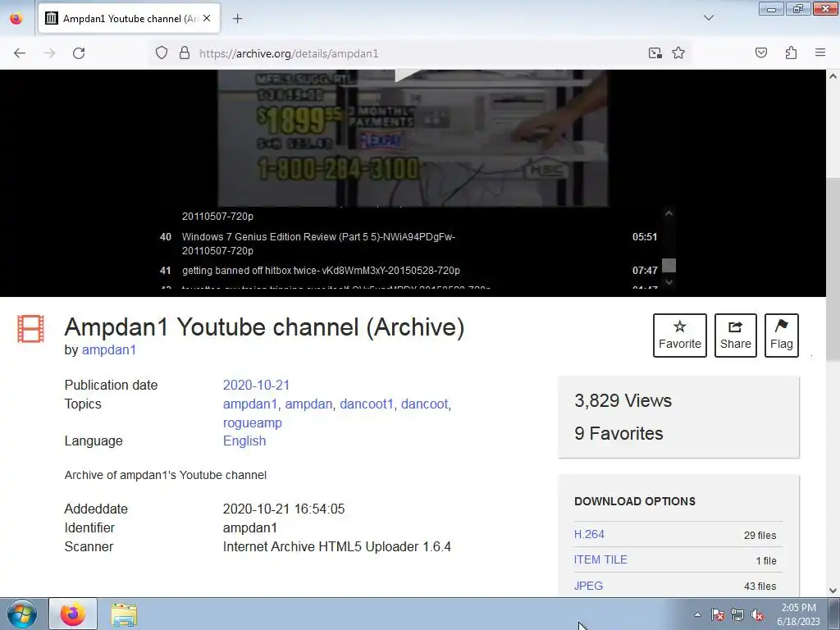Click the site security padlock icon
This screenshot has width=840, height=630.
[x=185, y=53]
